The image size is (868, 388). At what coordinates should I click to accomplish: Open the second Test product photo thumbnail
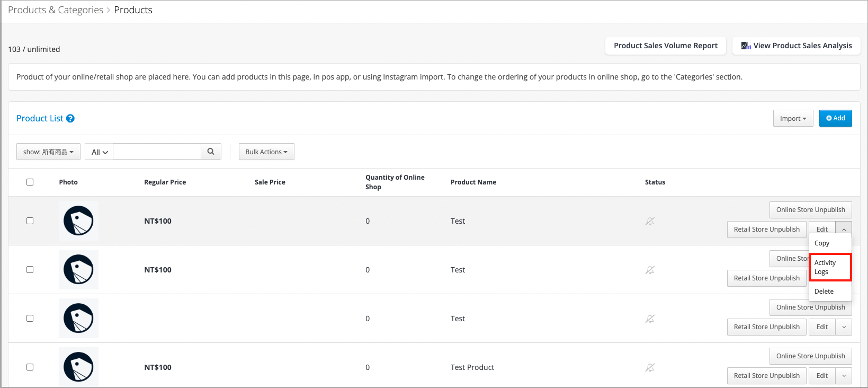coord(78,269)
